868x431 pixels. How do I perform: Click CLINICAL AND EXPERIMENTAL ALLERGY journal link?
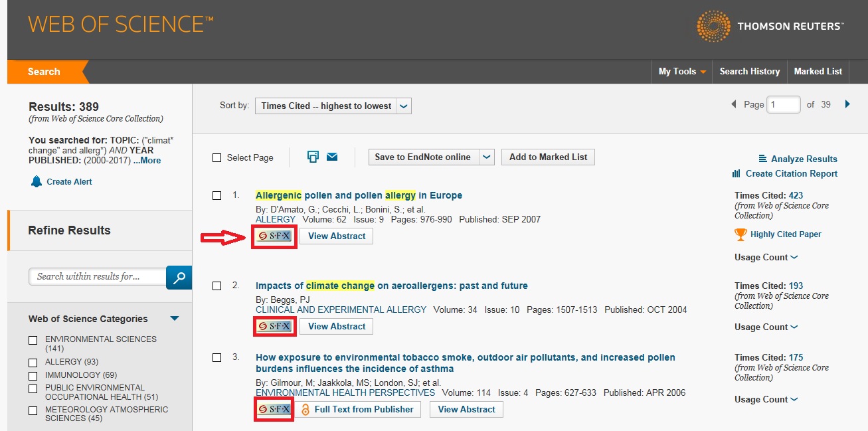click(x=341, y=309)
